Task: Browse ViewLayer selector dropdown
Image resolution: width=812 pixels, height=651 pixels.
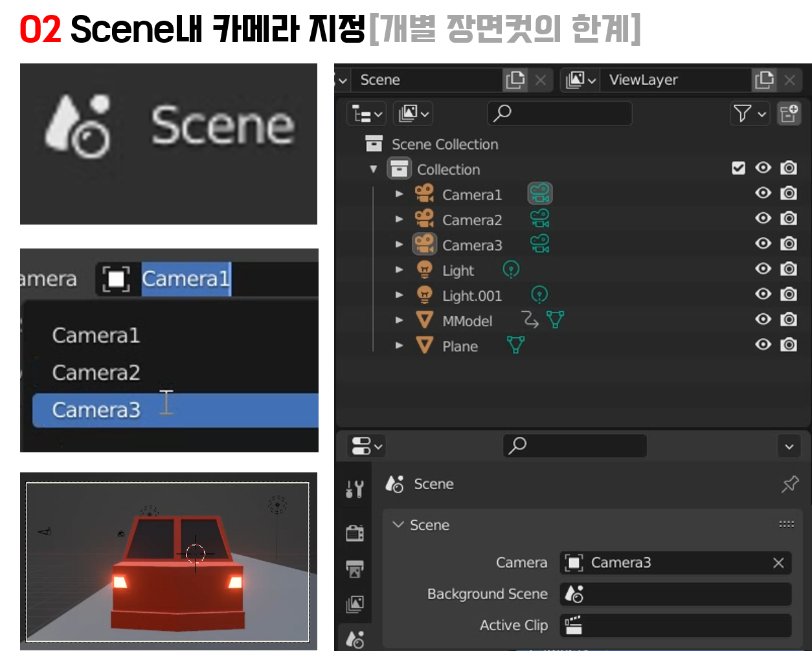Action: coord(581,80)
